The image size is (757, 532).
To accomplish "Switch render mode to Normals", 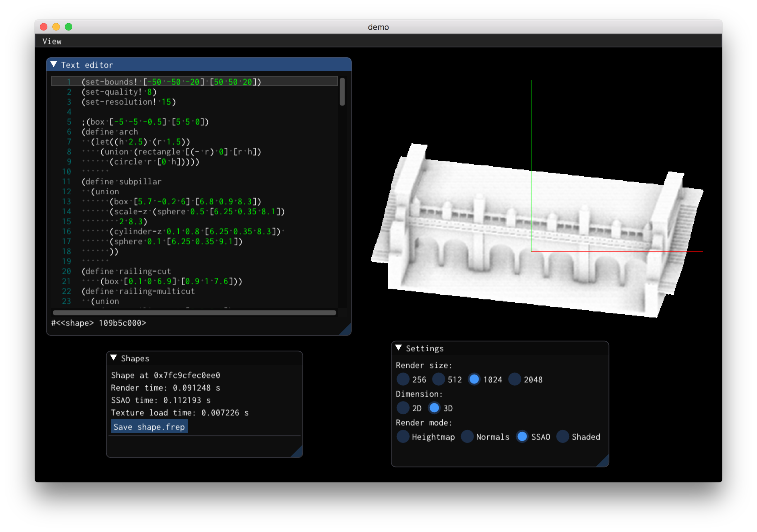I will 467,436.
